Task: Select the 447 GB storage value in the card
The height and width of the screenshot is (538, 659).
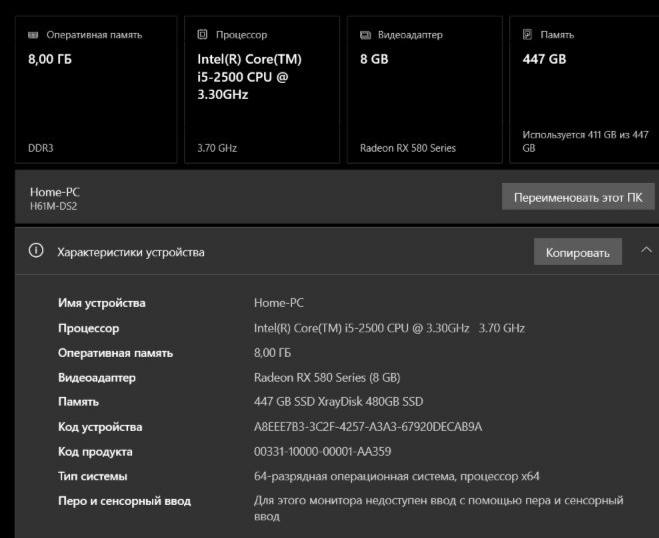Action: (x=544, y=59)
